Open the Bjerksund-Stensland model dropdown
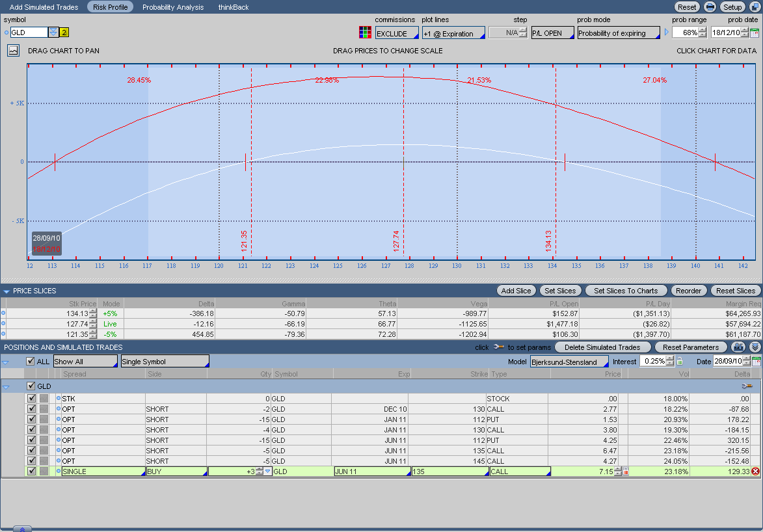Image resolution: width=763 pixels, height=532 pixels. click(569, 362)
